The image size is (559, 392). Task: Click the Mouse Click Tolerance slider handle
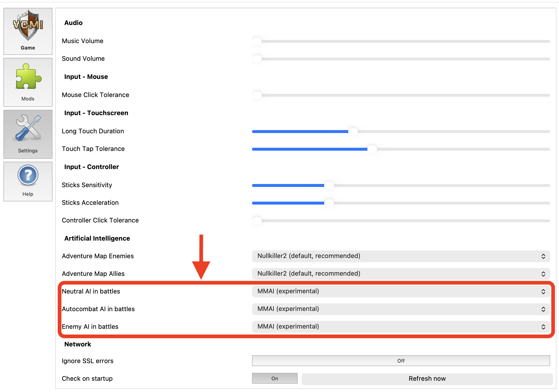(x=257, y=95)
